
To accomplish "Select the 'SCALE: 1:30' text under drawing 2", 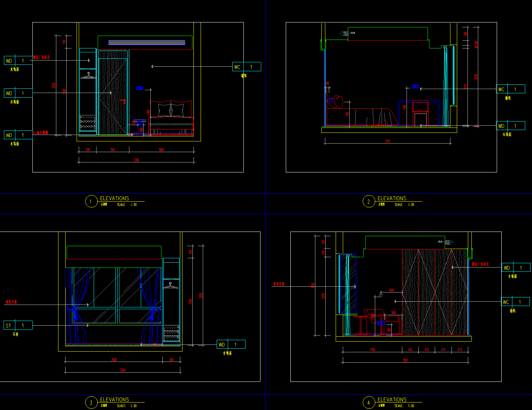I will pyautogui.click(x=404, y=205).
